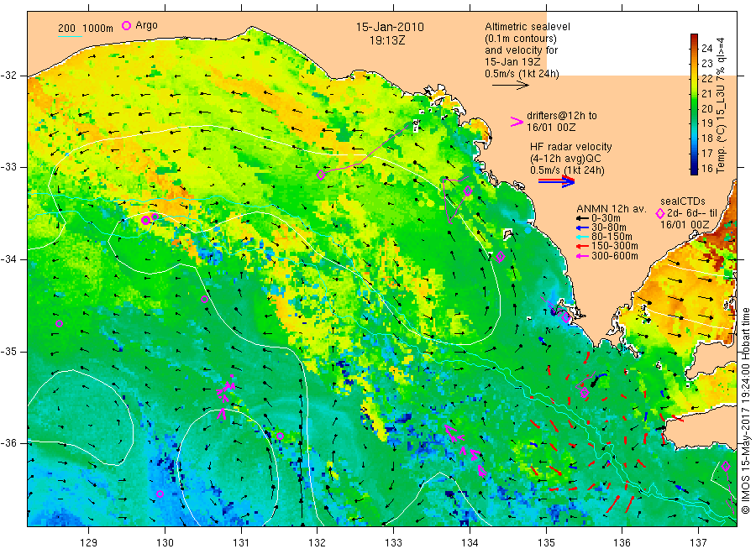756x554 pixels.
Task: Click the magenta sealCTDs diamond legend symbol
Action: tap(659, 213)
